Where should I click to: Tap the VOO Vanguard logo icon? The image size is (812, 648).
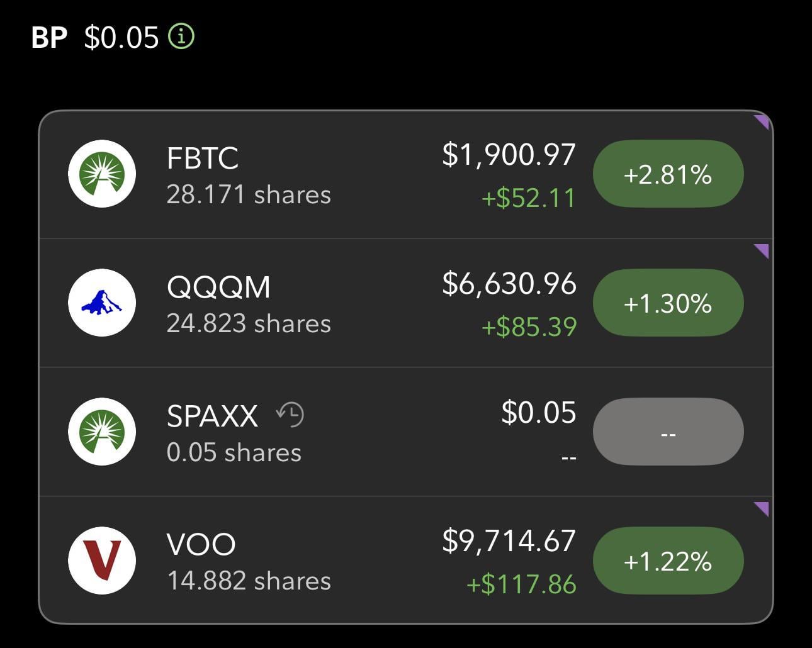coord(102,561)
